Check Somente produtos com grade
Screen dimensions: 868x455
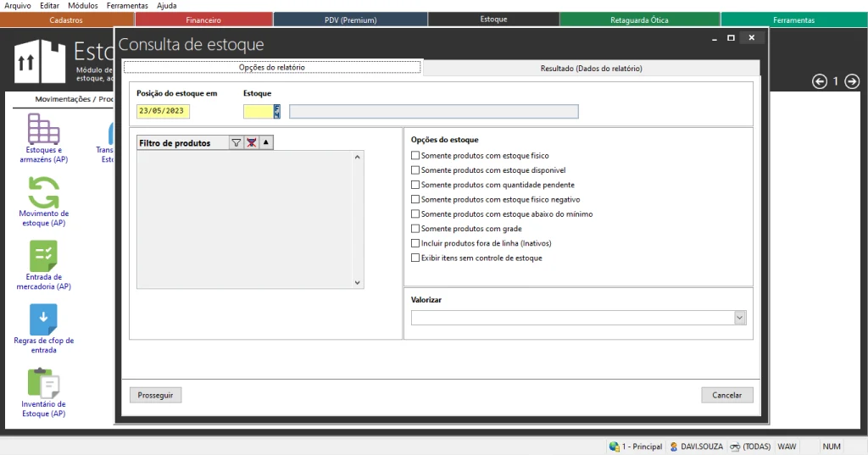415,229
